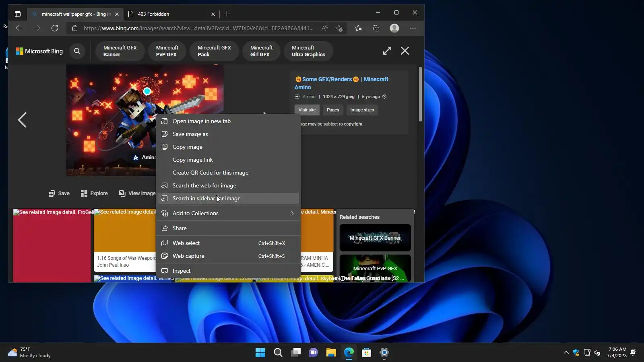Select Web select menu entry
Screen dimensions: 644x362
pos(229,243)
